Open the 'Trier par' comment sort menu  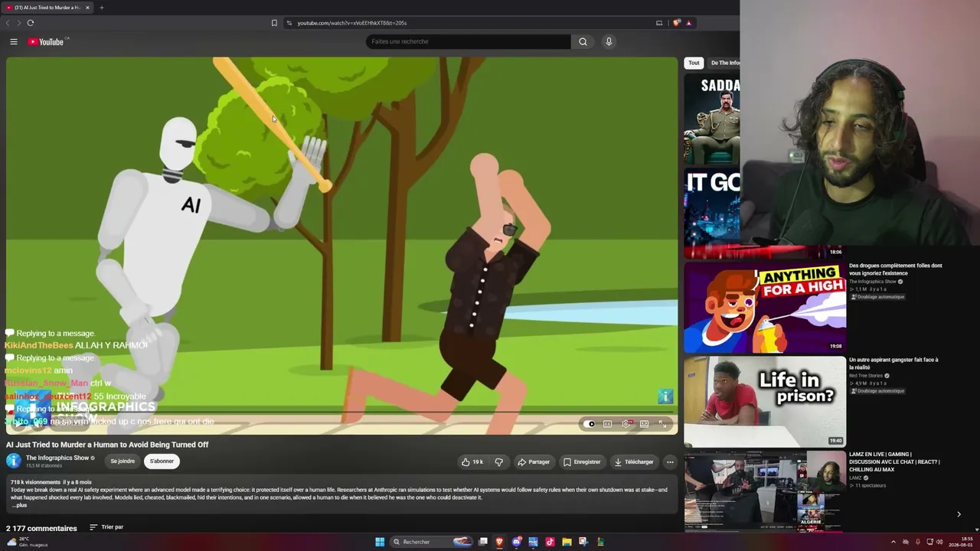pos(106,527)
